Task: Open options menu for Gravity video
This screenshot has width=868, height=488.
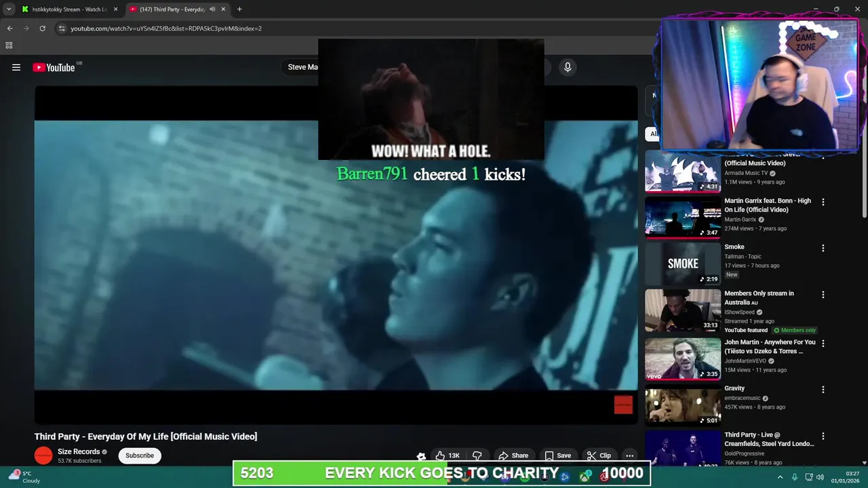Action: coord(823,390)
